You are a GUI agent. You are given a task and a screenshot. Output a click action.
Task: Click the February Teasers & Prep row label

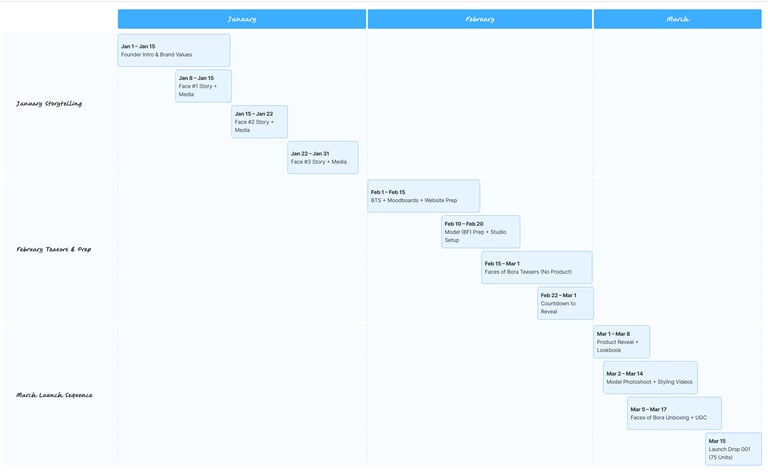coord(54,249)
